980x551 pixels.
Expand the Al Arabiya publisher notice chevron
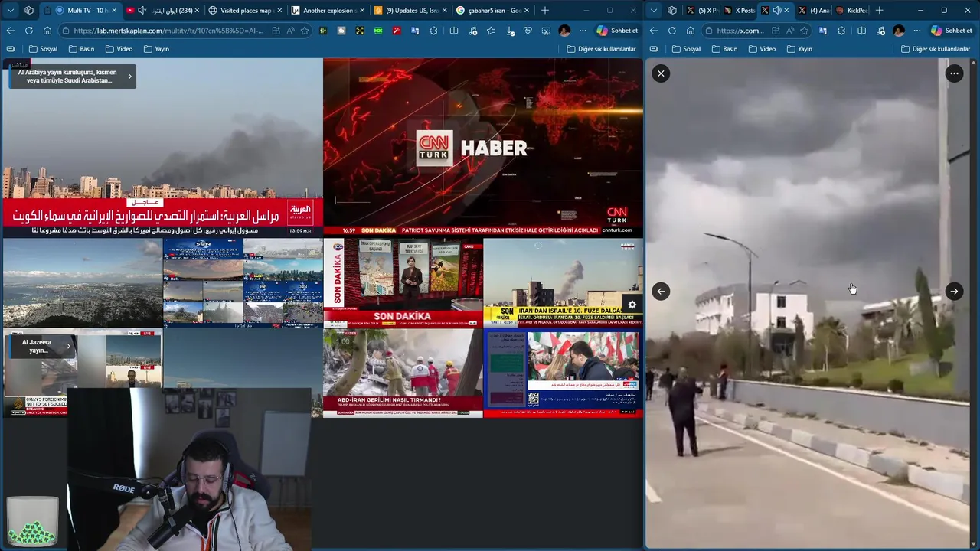(129, 76)
